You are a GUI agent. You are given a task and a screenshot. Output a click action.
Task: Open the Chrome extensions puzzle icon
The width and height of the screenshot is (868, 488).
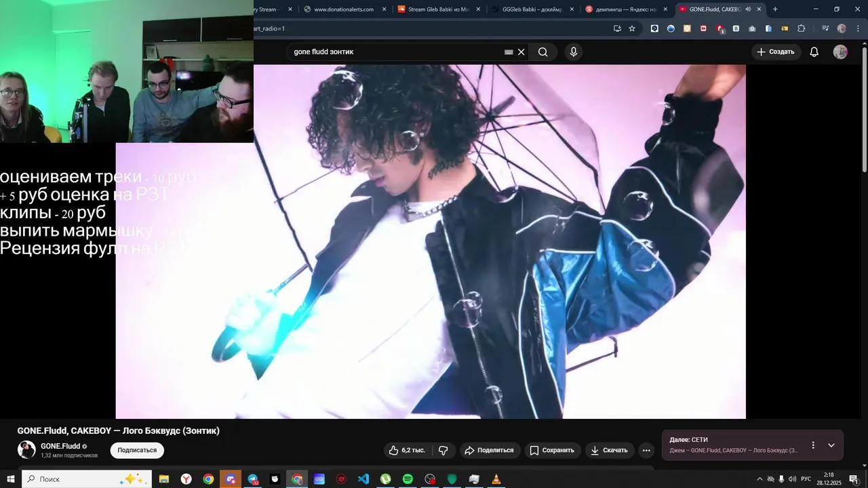(x=802, y=28)
